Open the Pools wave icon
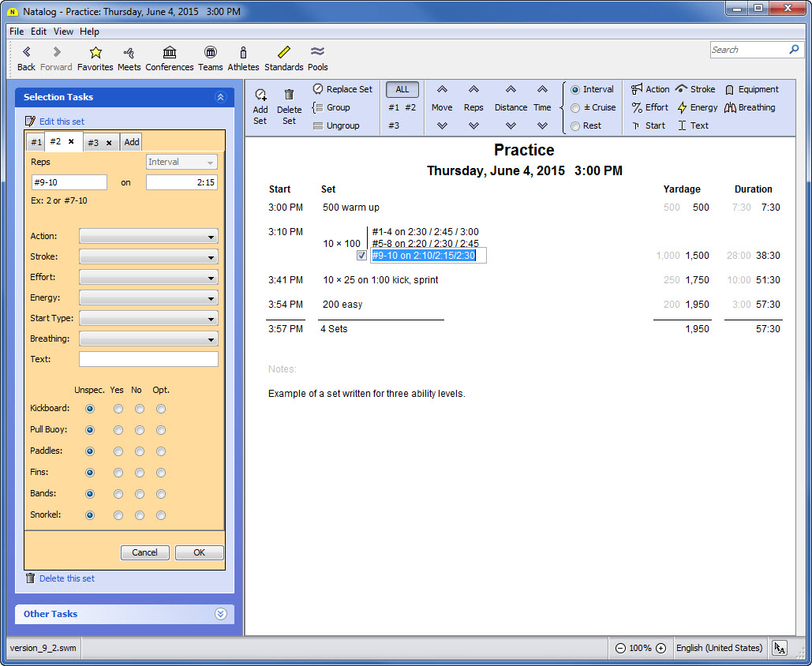The width and height of the screenshot is (812, 666). coord(317,53)
